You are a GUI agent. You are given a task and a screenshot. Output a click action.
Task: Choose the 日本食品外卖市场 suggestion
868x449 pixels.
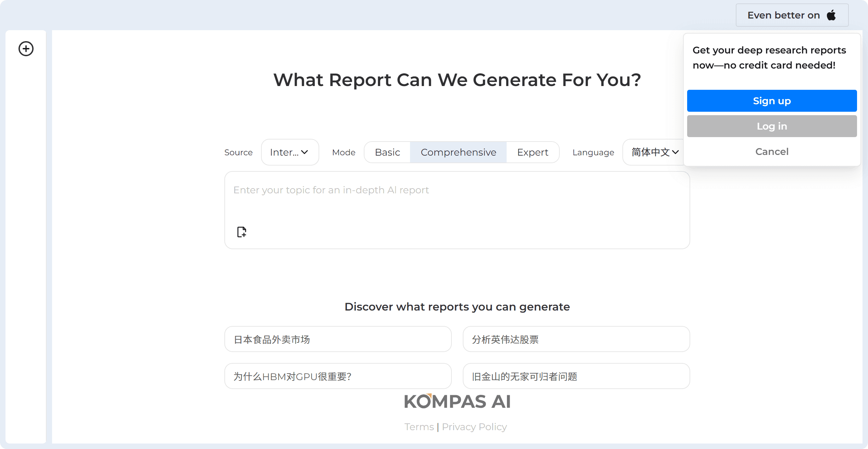[x=338, y=339]
